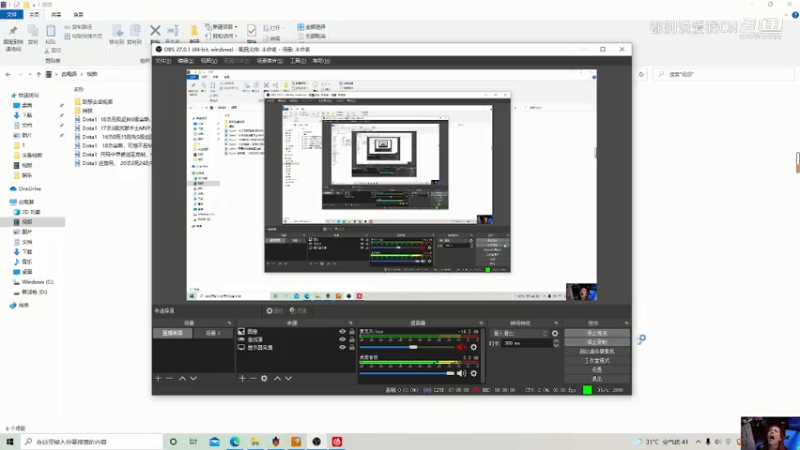Refresh the Explorer address bar
Screen dimensions: 800x450
pos(641,74)
